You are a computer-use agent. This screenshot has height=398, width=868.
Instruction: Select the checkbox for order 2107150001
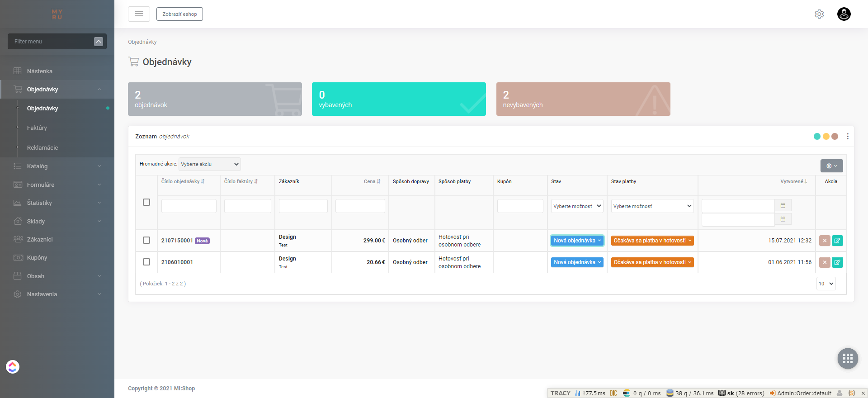tap(146, 240)
